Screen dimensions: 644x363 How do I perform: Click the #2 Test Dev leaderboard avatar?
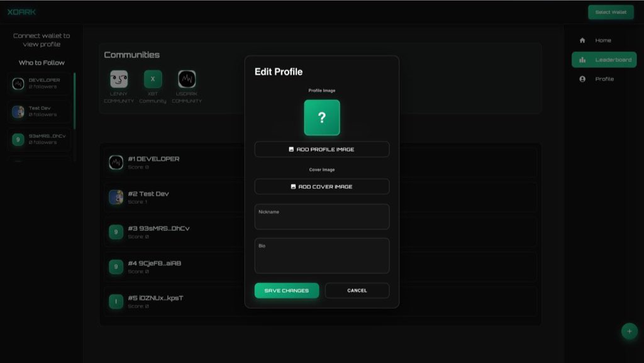pos(116,197)
